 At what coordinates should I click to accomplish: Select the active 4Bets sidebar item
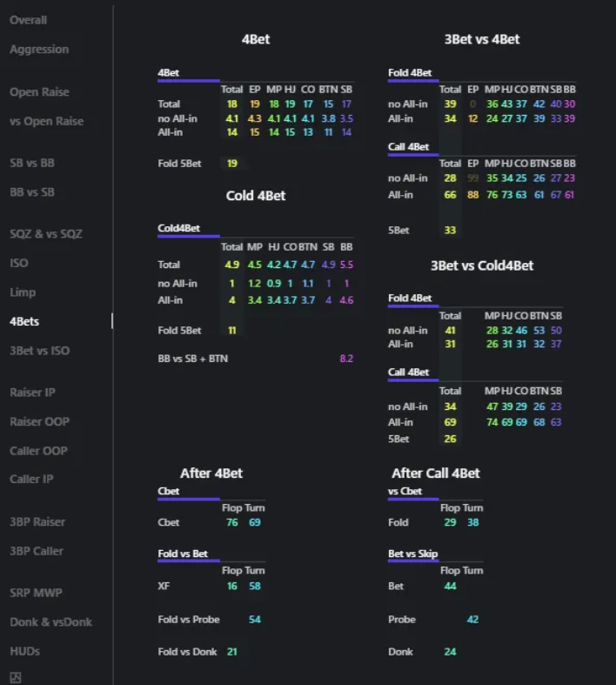tap(24, 321)
